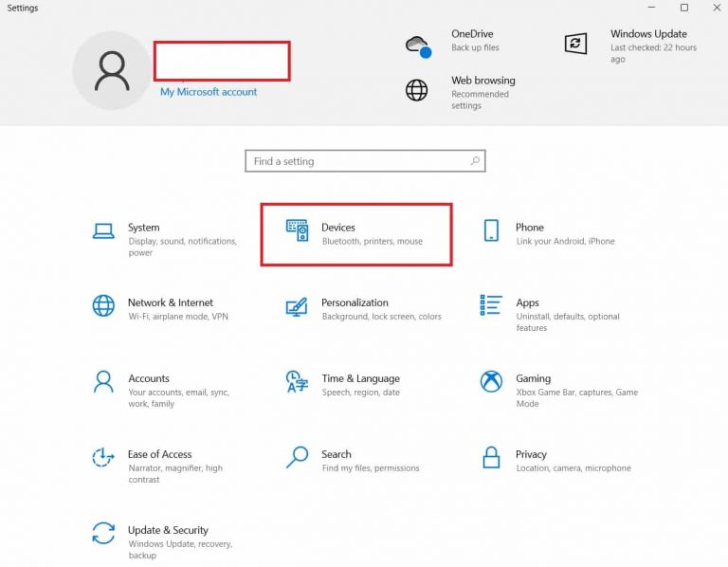728x567 pixels.
Task: Open the Search magnifier category icon
Action: coord(297,458)
